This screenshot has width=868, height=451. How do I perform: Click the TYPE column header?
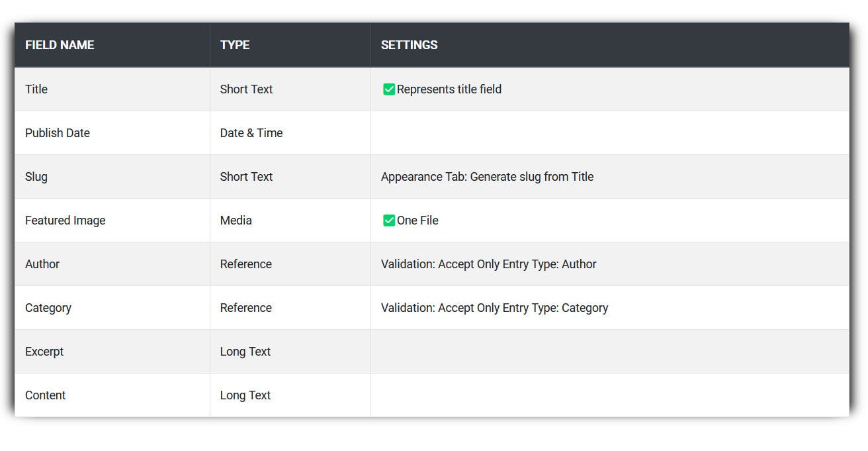click(x=235, y=45)
